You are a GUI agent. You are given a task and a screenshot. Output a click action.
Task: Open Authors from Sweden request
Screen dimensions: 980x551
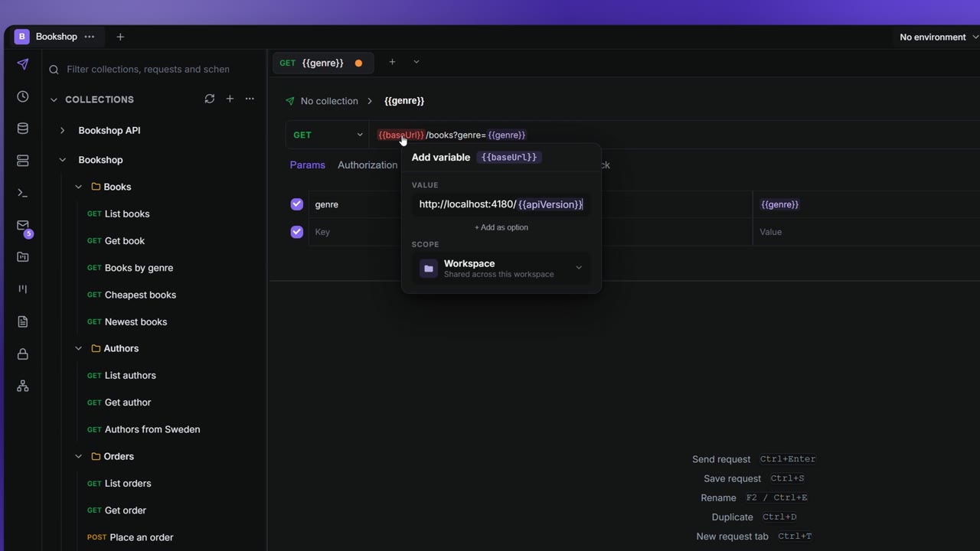(152, 429)
